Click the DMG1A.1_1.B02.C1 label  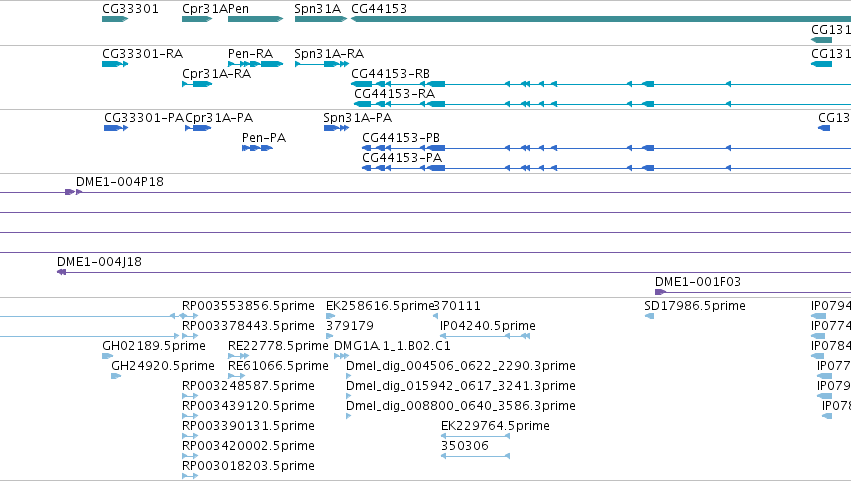[392, 346]
